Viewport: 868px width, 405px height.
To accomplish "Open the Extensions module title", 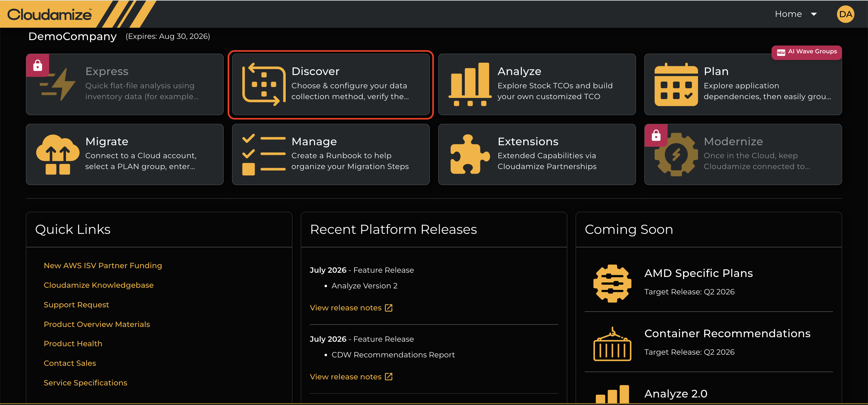I will tap(528, 142).
